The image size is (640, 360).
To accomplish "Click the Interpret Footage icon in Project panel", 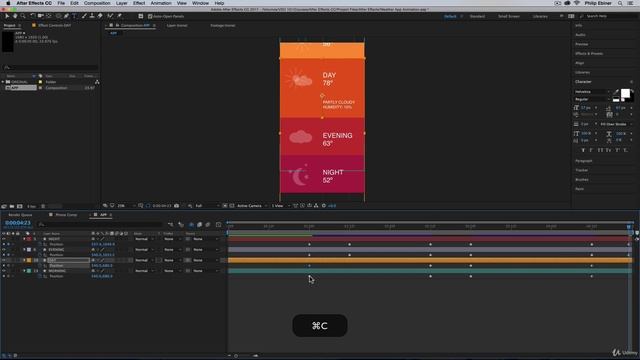I will (x=4, y=206).
